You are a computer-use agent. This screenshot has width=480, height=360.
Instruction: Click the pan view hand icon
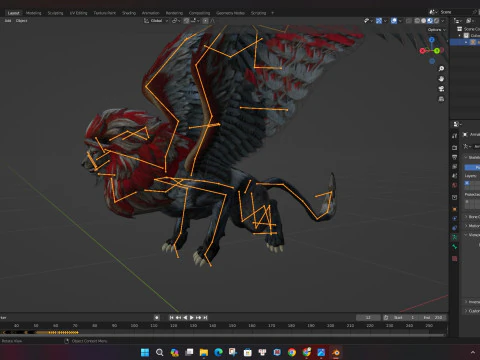tap(441, 79)
